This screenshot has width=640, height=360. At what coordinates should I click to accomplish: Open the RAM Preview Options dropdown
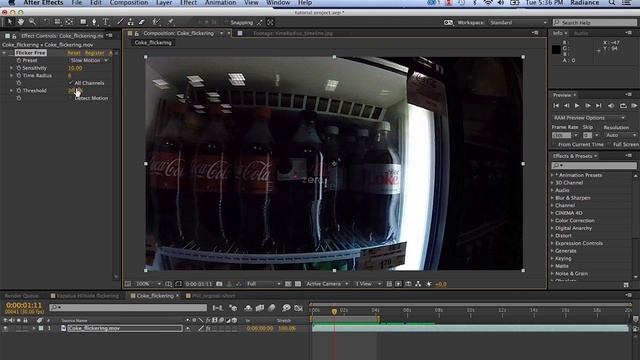[x=589, y=118]
